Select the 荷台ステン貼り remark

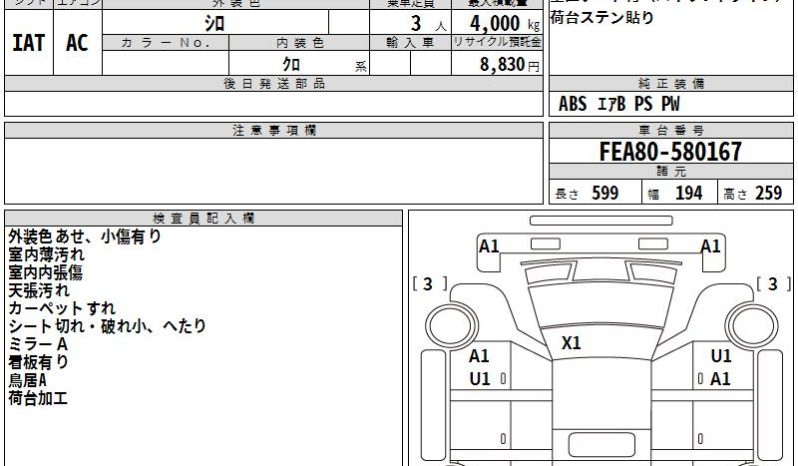(x=602, y=18)
